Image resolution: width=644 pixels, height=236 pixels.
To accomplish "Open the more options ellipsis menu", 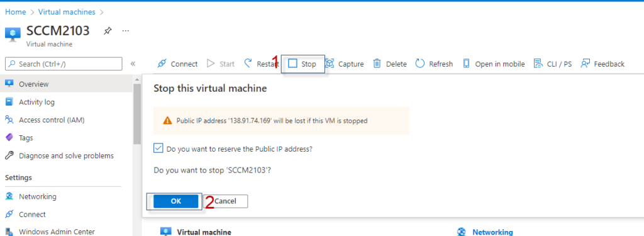I will [x=126, y=31].
